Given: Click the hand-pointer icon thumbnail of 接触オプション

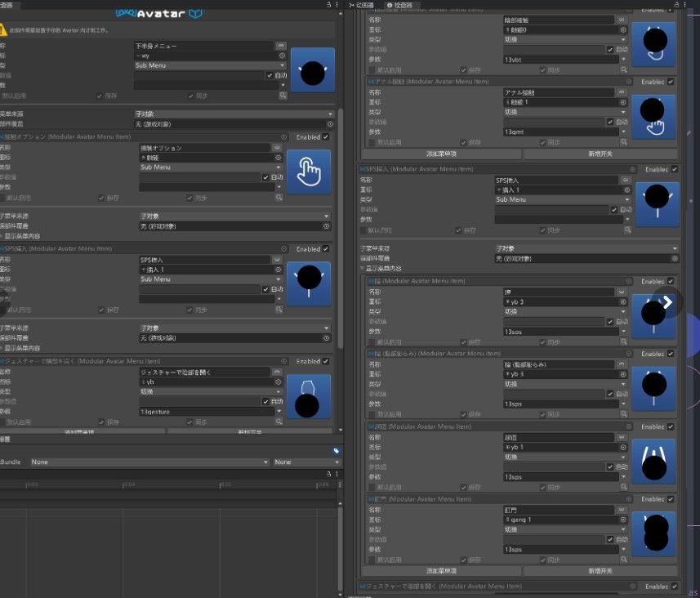Looking at the screenshot, I should click(309, 172).
